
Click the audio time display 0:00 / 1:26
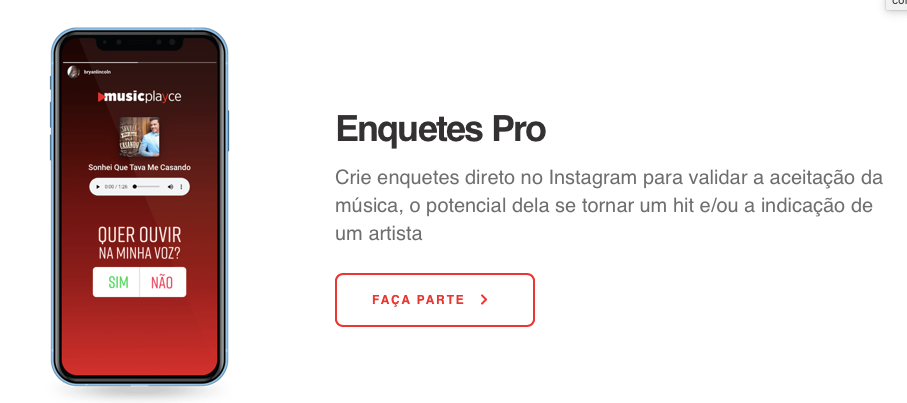[x=116, y=187]
